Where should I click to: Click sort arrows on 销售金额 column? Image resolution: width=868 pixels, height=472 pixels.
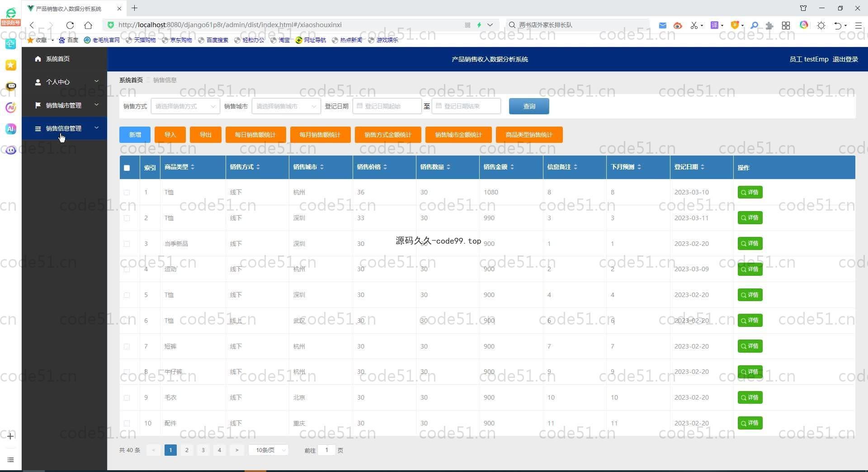pyautogui.click(x=512, y=167)
